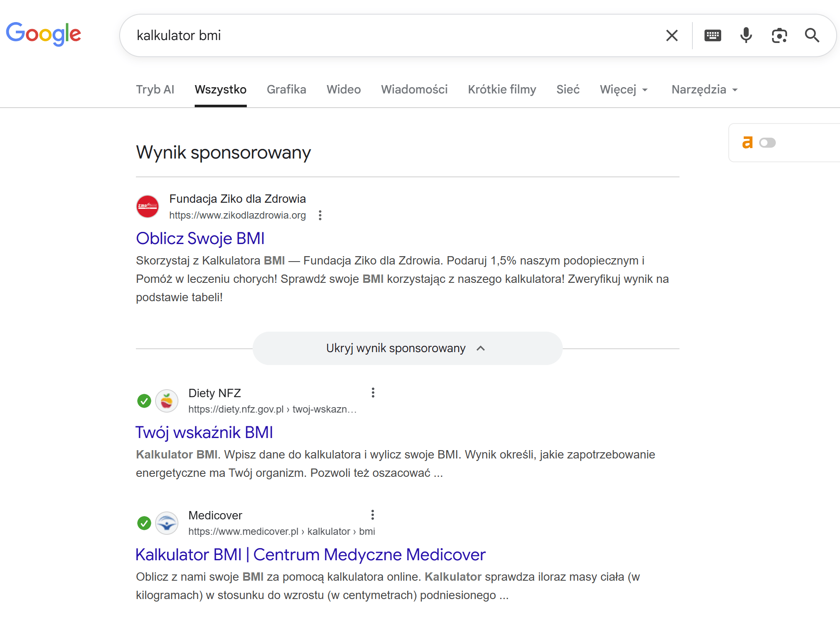The height and width of the screenshot is (622, 840).
Task: Open 'Kalkulator BMI | Centrum Medyczne Medicover' link
Action: point(311,555)
